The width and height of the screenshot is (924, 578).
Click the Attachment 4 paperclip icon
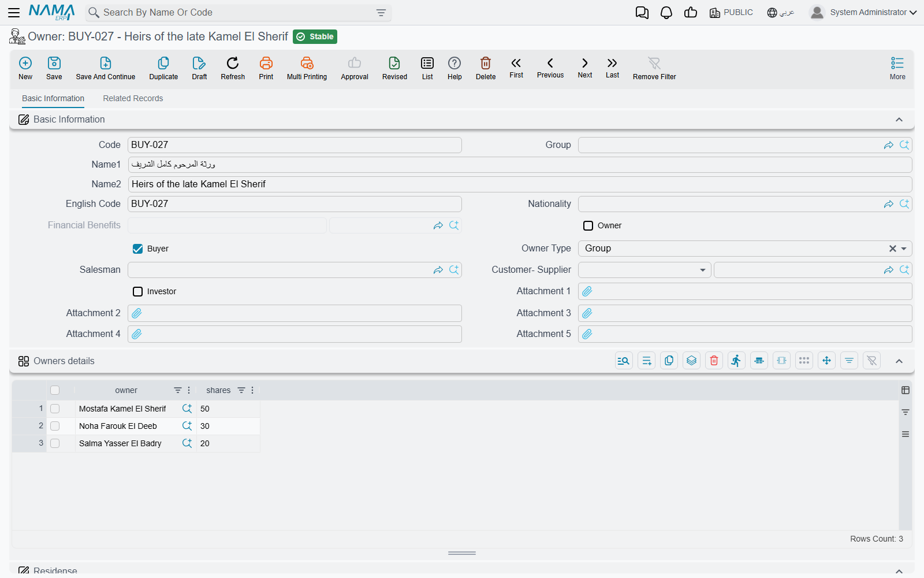pos(137,334)
